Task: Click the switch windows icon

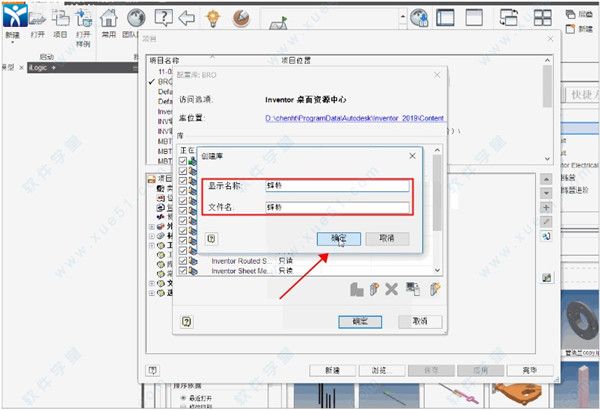Action: point(509,18)
